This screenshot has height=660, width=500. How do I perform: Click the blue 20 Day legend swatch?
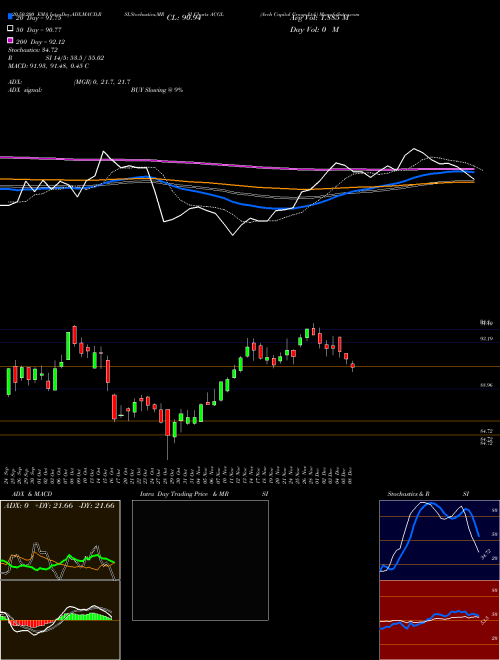11,16
